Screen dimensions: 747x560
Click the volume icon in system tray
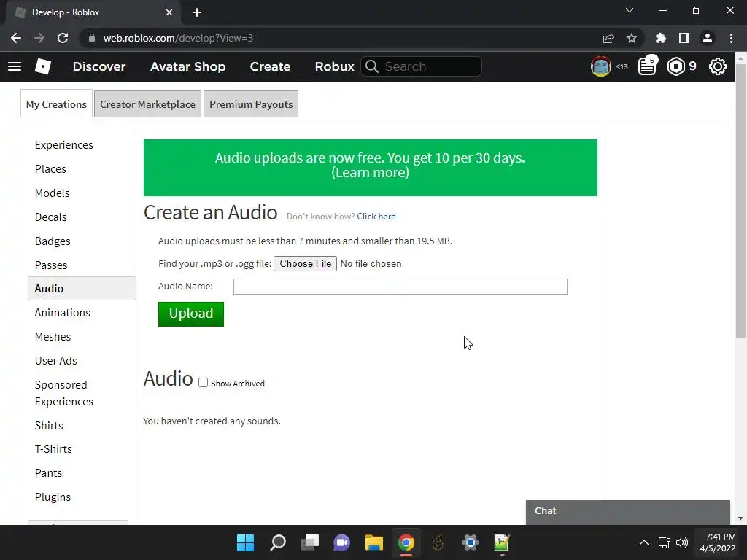[x=682, y=542]
